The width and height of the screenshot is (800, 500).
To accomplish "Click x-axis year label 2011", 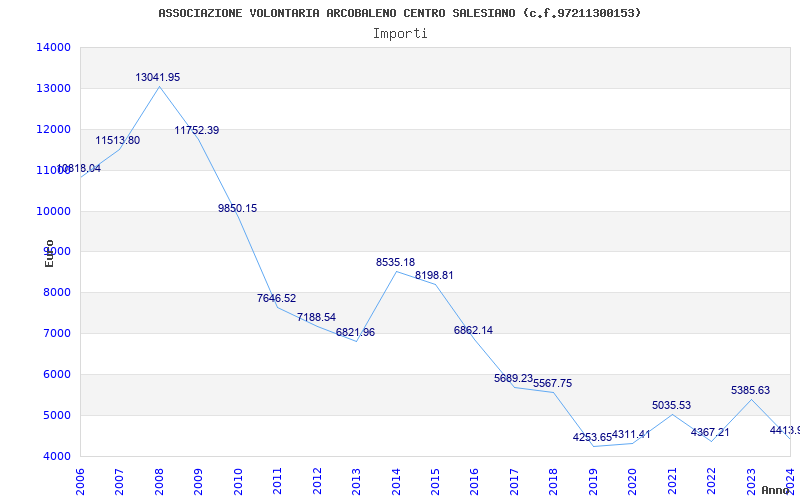I will pyautogui.click(x=277, y=480).
